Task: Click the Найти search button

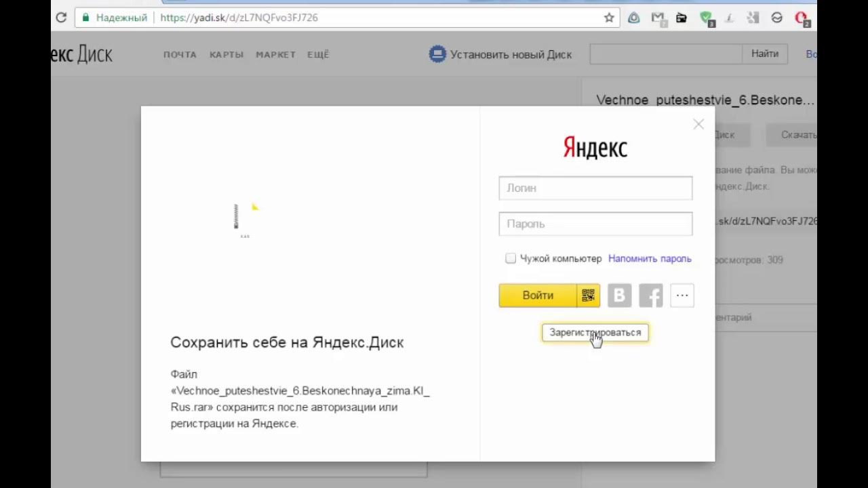Action: pos(765,54)
